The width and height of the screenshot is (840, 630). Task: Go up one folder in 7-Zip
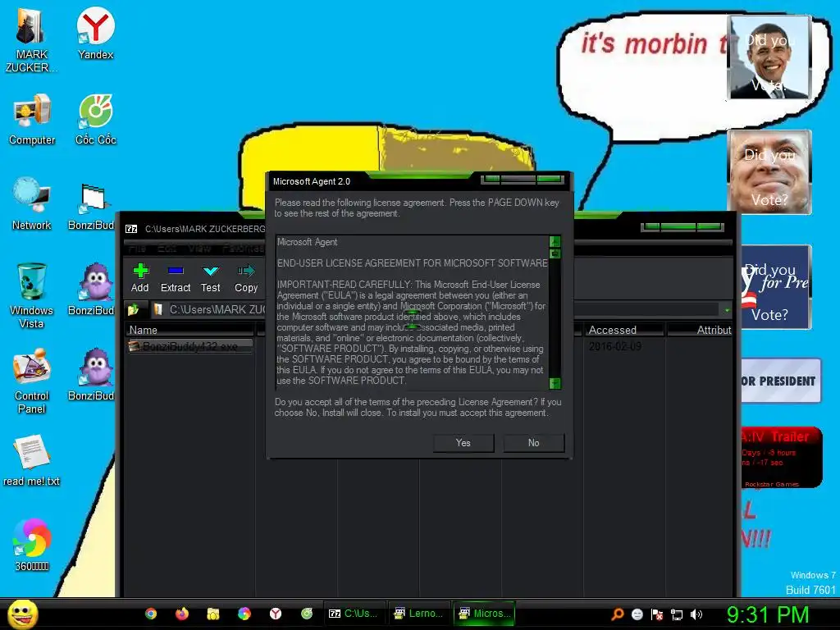(x=134, y=309)
